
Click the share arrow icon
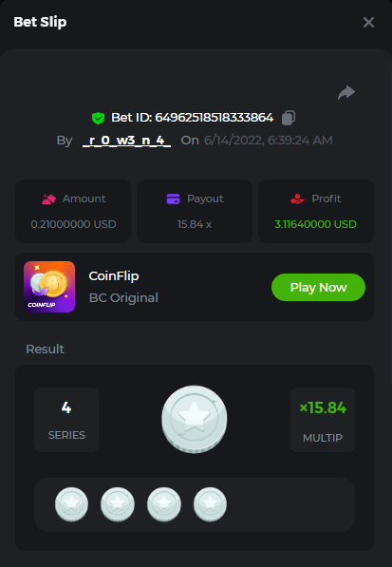pyautogui.click(x=346, y=92)
